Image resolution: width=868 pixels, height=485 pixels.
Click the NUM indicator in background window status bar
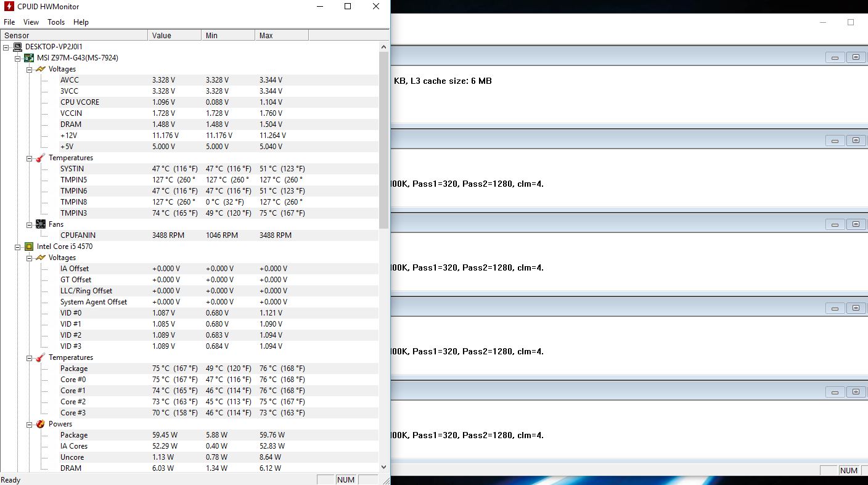coord(849,470)
